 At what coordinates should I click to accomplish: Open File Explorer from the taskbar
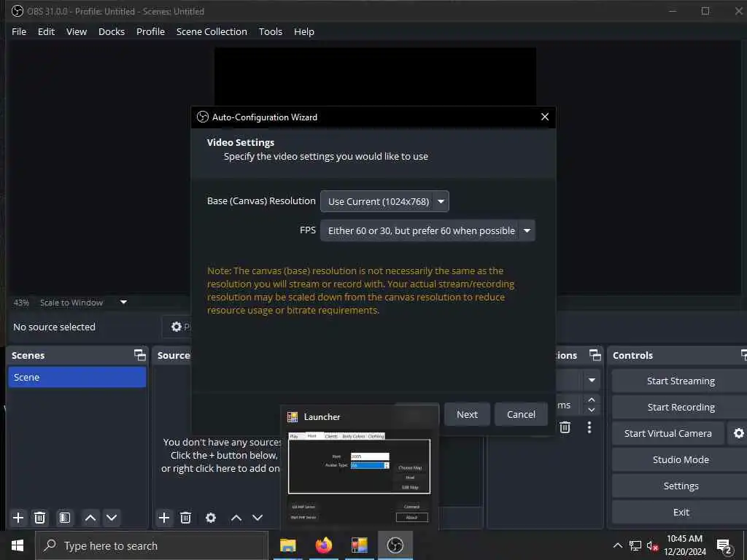(x=287, y=545)
